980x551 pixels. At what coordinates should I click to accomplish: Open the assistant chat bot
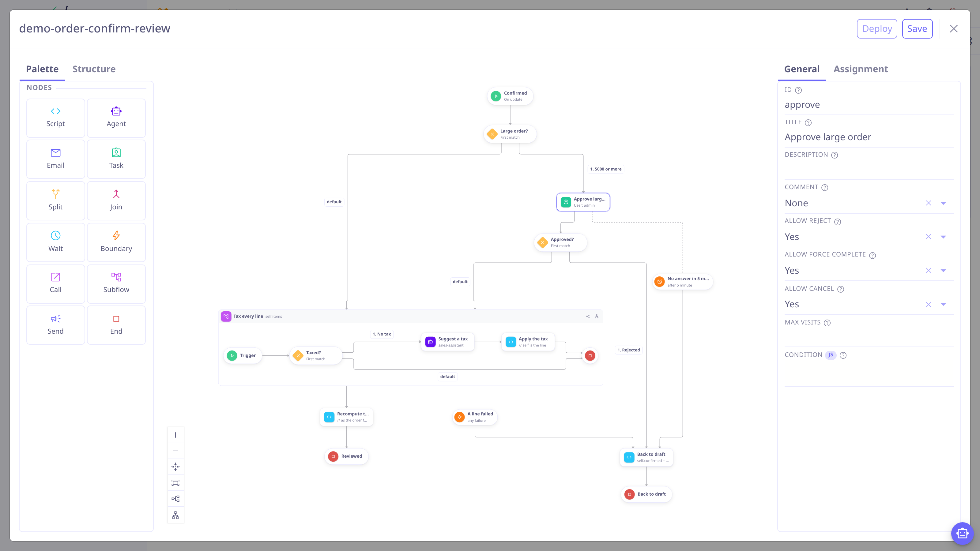pyautogui.click(x=962, y=534)
